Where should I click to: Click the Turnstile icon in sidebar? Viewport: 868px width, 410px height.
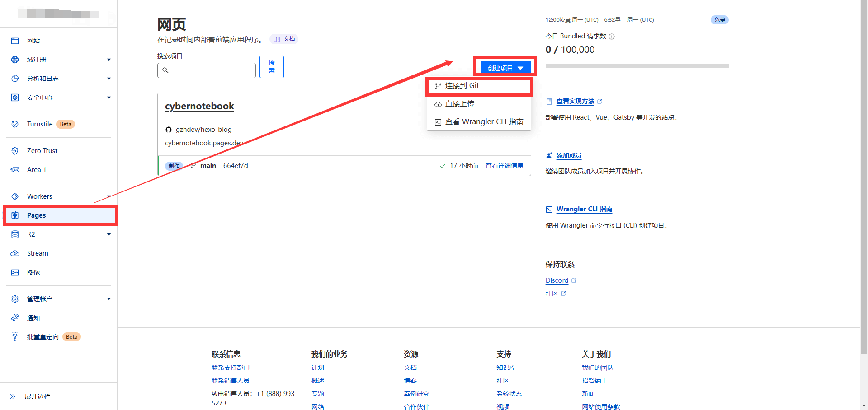(15, 124)
